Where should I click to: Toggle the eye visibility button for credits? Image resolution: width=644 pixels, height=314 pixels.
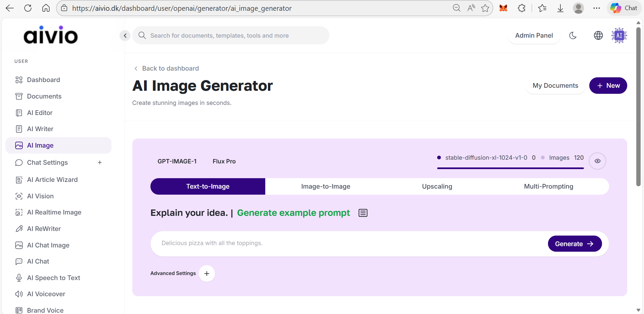coord(597,161)
